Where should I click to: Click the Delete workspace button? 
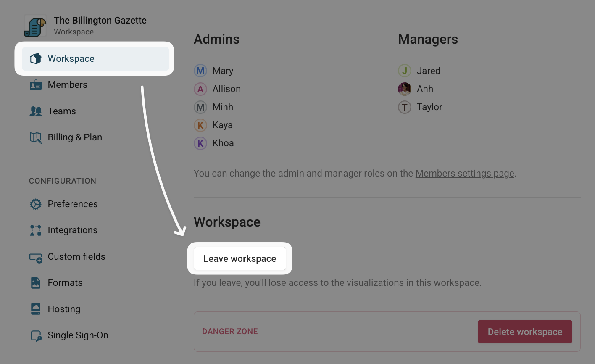pyautogui.click(x=525, y=332)
